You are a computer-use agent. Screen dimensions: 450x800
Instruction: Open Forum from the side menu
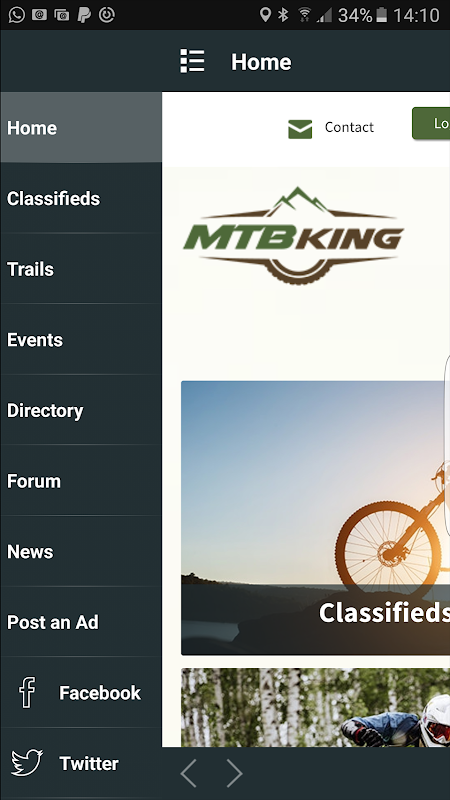(81, 481)
